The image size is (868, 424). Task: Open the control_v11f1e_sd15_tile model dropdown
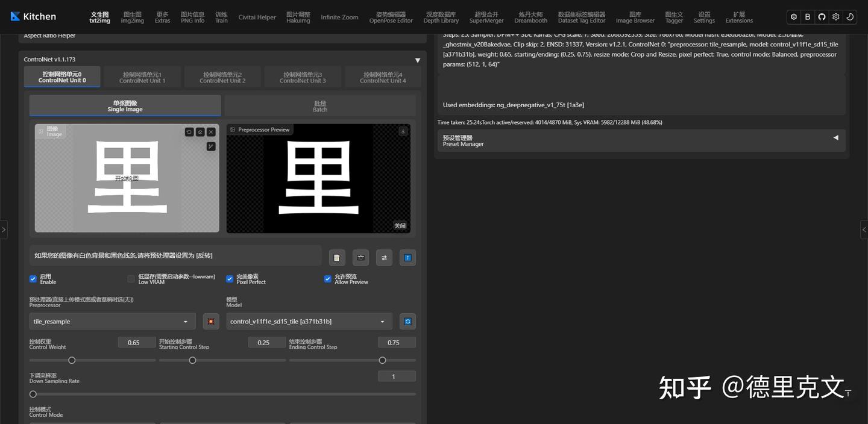pyautogui.click(x=307, y=321)
